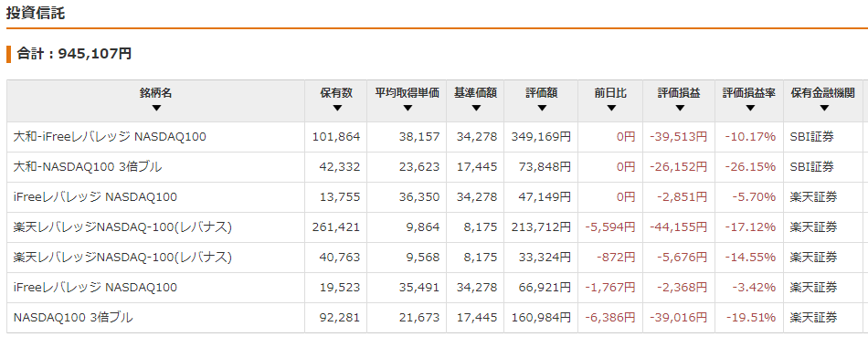Click valuation 213,712円
Image resolution: width=868 pixels, height=337 pixels.
(541, 226)
